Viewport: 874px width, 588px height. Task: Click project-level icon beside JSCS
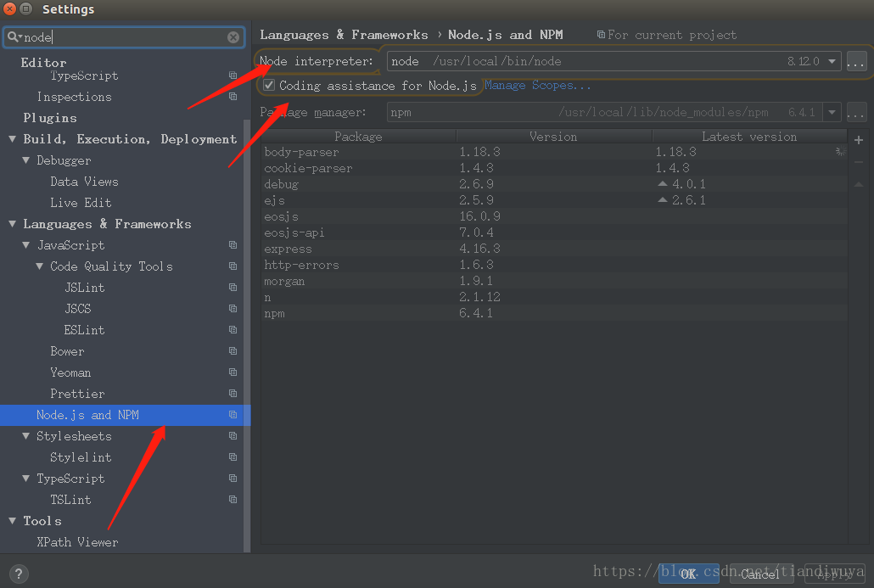click(233, 308)
